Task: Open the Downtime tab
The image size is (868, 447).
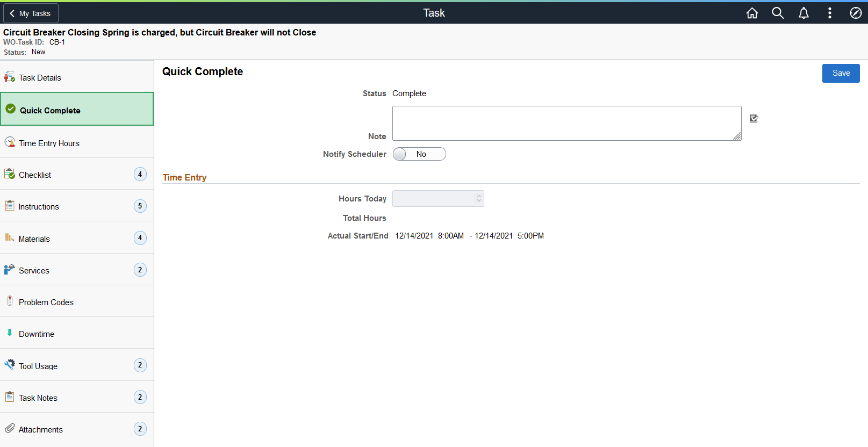Action: [x=77, y=333]
